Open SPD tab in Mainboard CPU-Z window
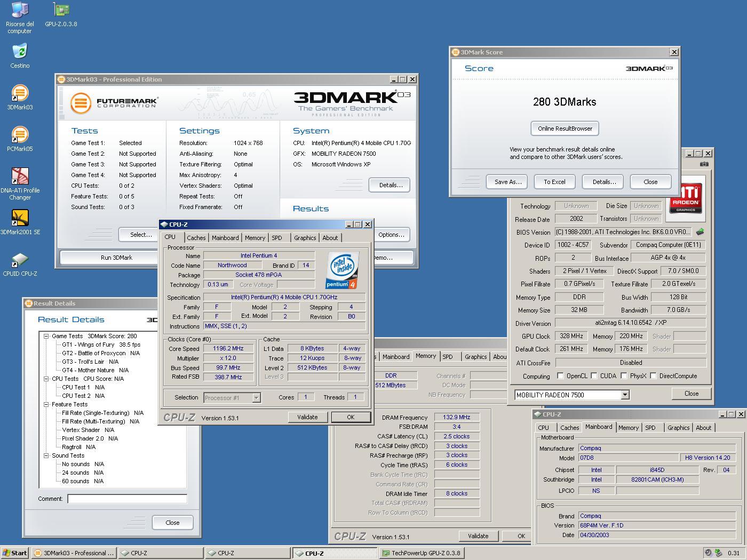 pos(650,428)
